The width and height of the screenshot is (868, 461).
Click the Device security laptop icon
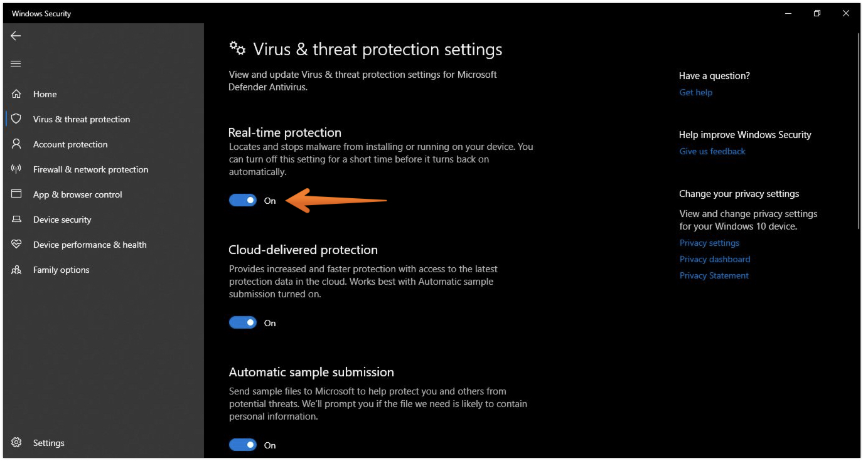coord(16,219)
